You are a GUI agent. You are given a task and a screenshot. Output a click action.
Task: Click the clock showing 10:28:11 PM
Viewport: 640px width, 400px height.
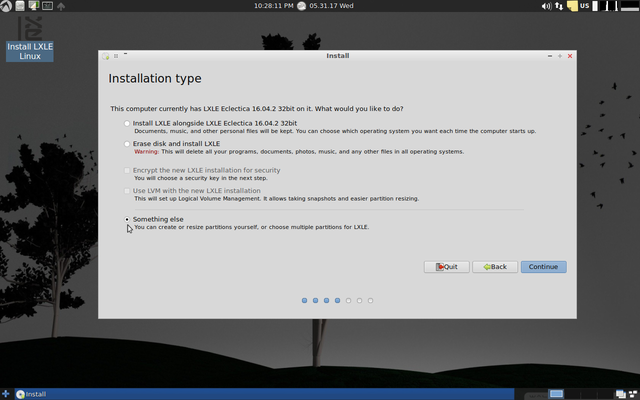[x=273, y=6]
